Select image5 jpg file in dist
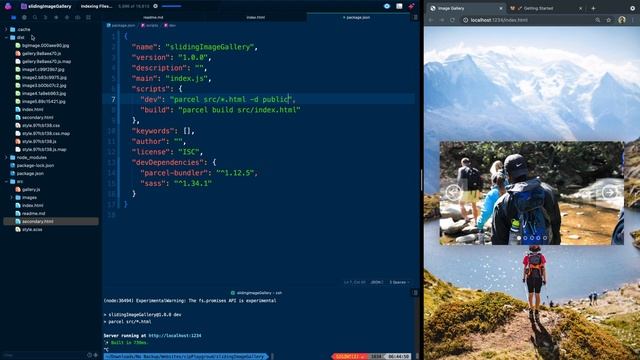The image size is (640, 360). point(44,102)
